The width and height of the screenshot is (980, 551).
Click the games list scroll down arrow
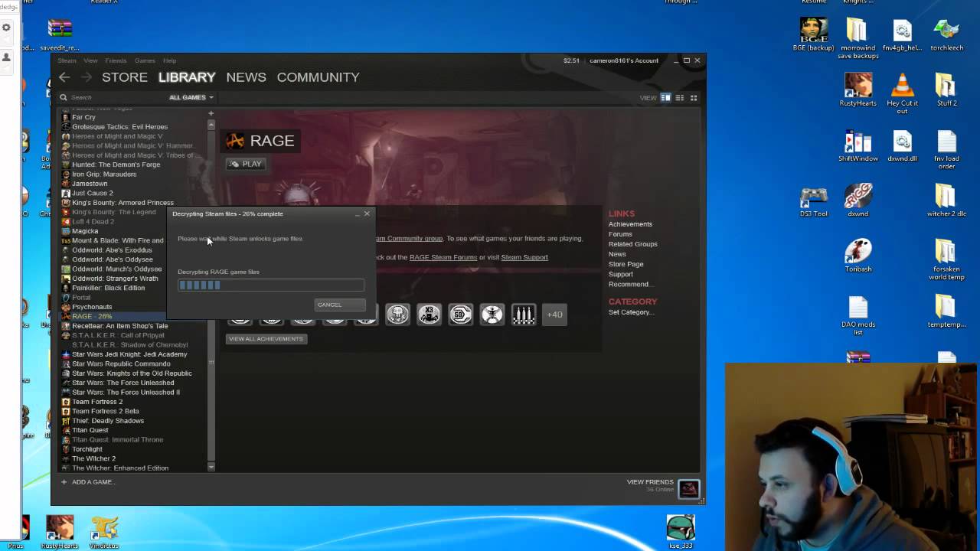coord(211,466)
